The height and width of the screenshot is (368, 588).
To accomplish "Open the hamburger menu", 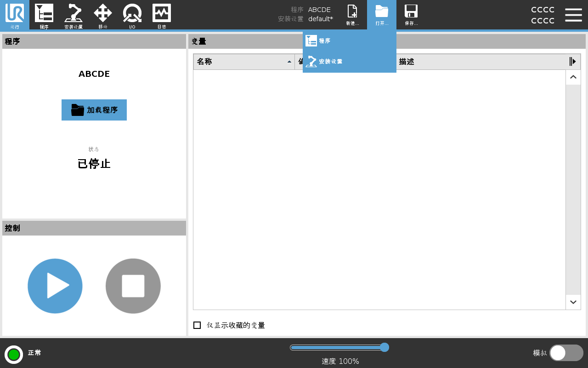I will [x=573, y=15].
